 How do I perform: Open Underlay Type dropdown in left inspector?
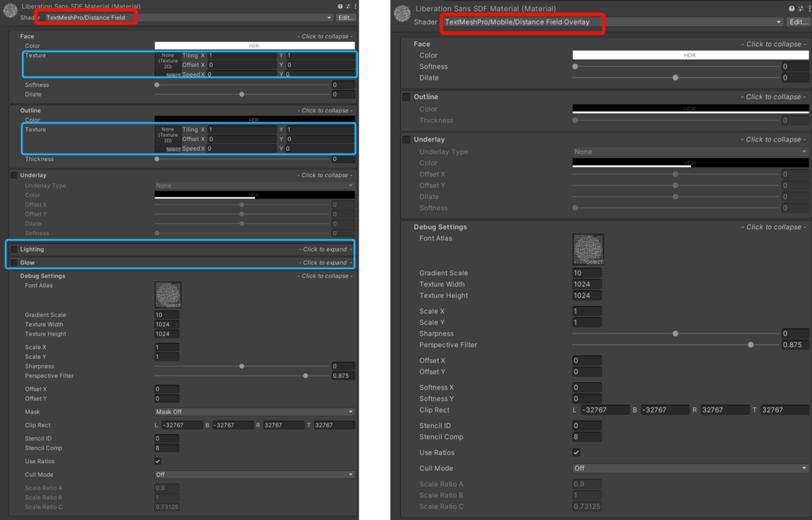click(254, 185)
